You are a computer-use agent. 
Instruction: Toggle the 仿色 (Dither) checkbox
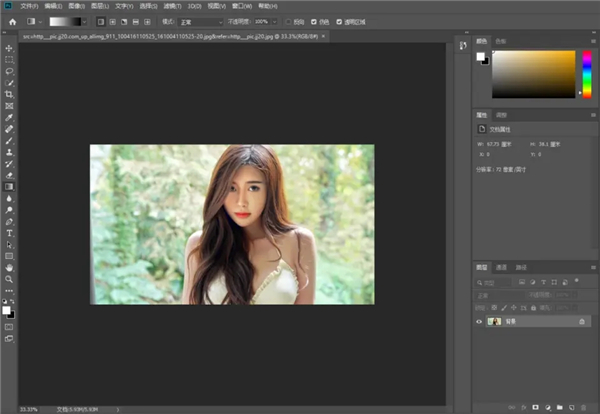pos(315,20)
